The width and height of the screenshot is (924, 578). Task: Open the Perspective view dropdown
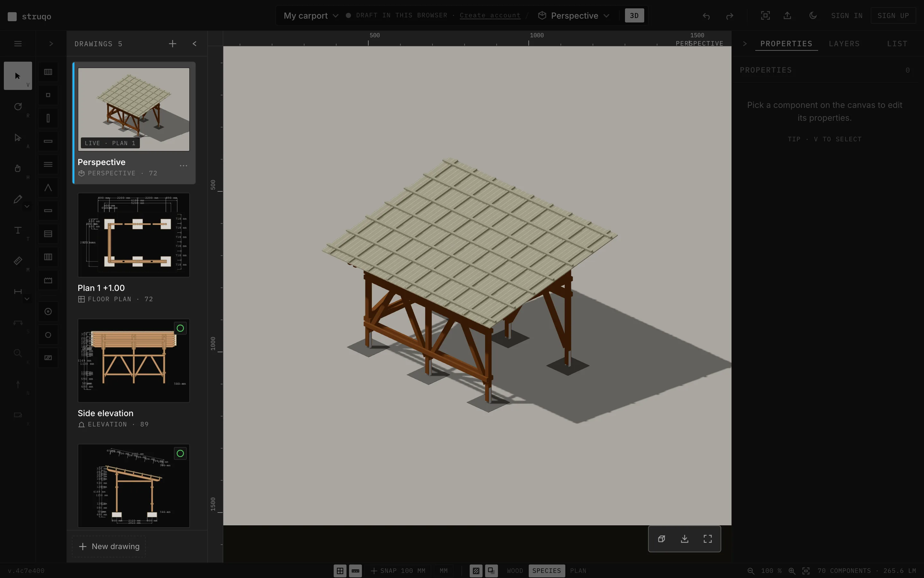pyautogui.click(x=574, y=16)
